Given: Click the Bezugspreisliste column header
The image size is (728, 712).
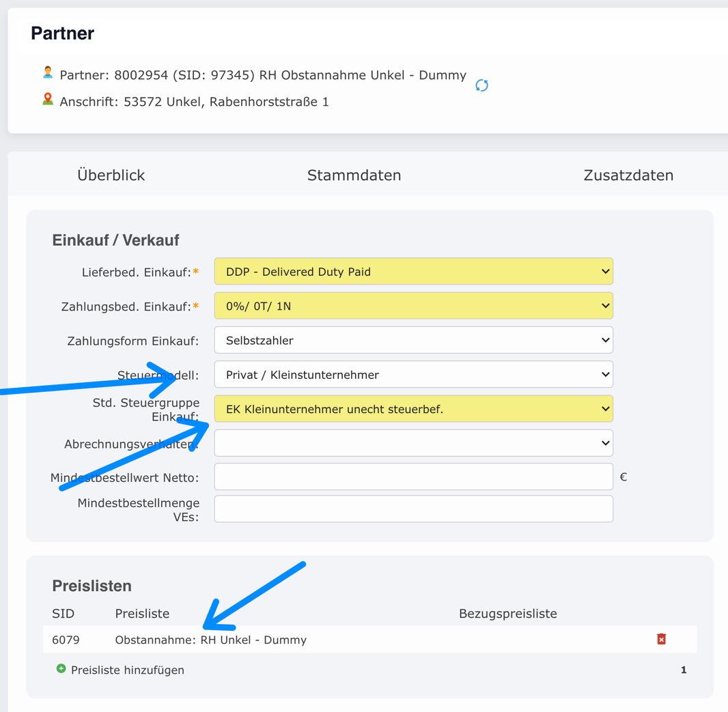Looking at the screenshot, I should (507, 614).
